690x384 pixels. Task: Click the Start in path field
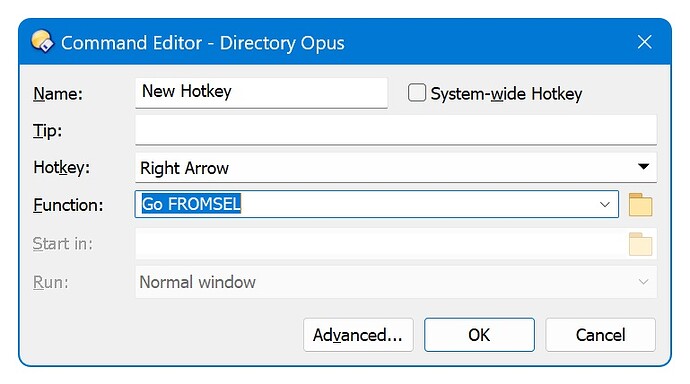[x=381, y=244]
